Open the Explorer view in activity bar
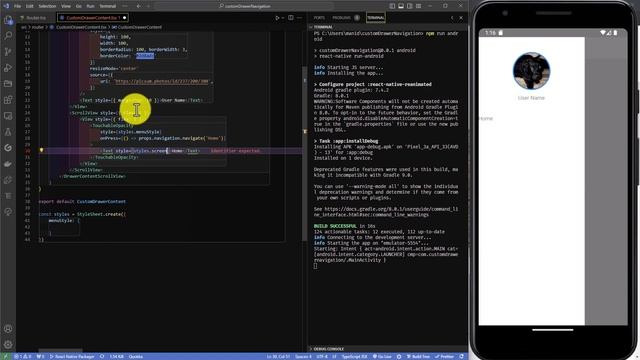Image resolution: width=640 pixels, height=360 pixels. click(x=8, y=20)
